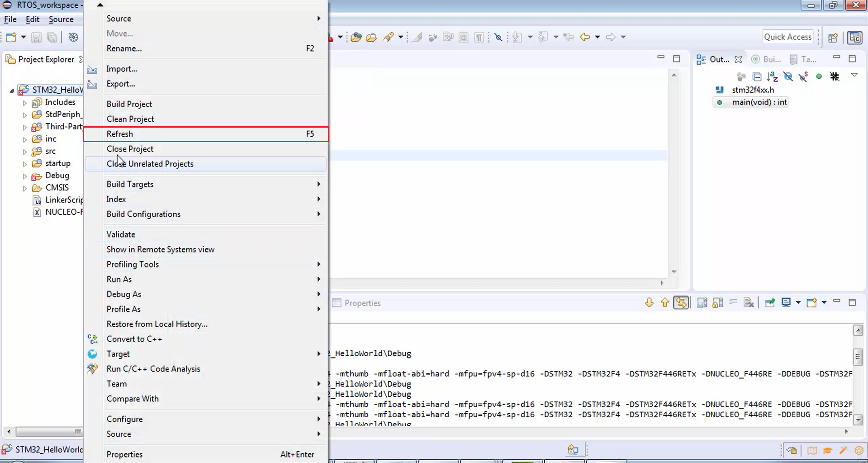Click the Run C/C++ Code Analysis icon
Screen dimensions: 868x463
[x=92, y=369]
